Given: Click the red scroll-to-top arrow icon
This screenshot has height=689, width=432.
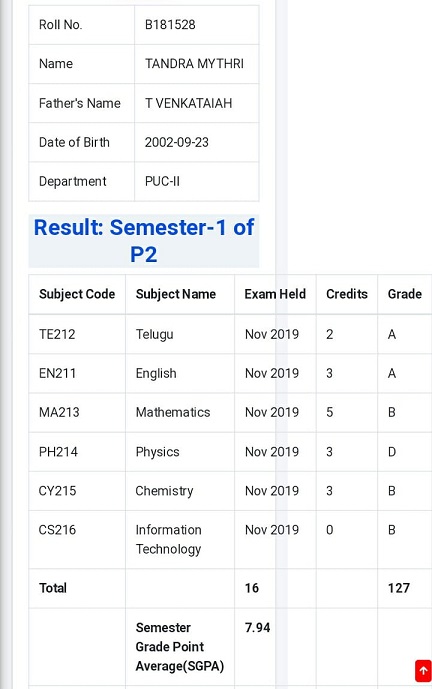Looking at the screenshot, I should pyautogui.click(x=423, y=671).
